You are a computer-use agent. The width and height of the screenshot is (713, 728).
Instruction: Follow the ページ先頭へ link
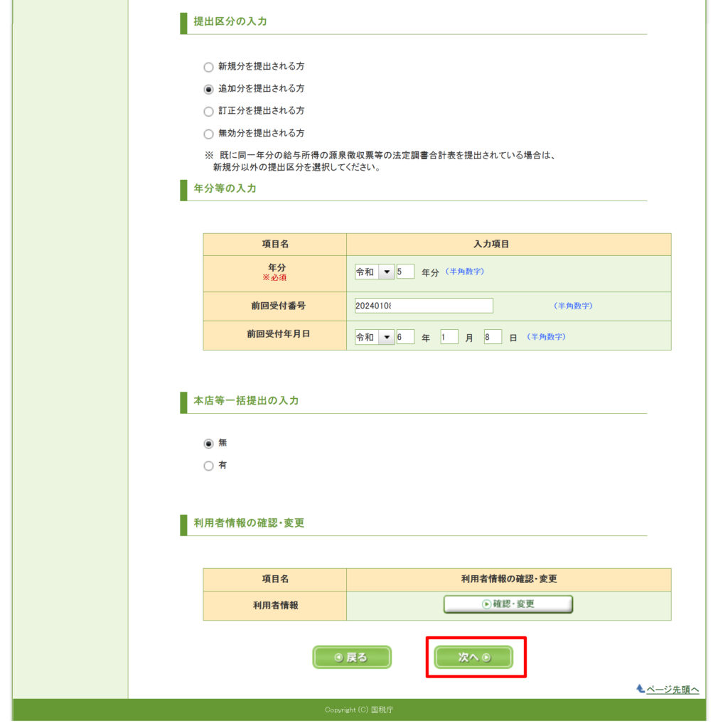point(672,690)
